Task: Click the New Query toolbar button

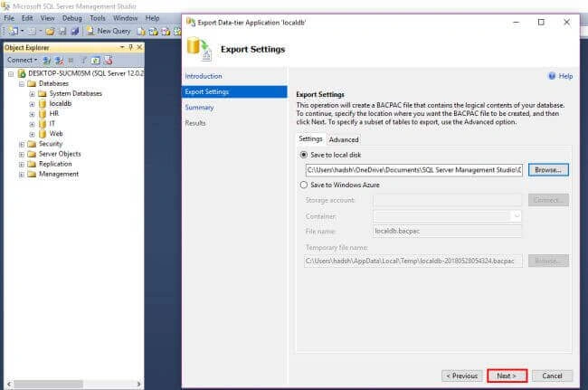Action: (109, 31)
